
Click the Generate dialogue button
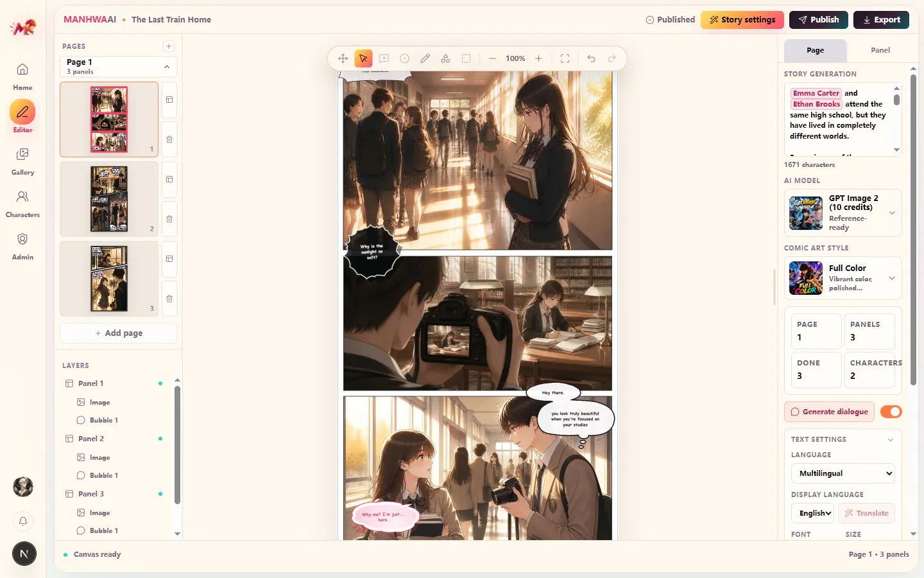(829, 412)
